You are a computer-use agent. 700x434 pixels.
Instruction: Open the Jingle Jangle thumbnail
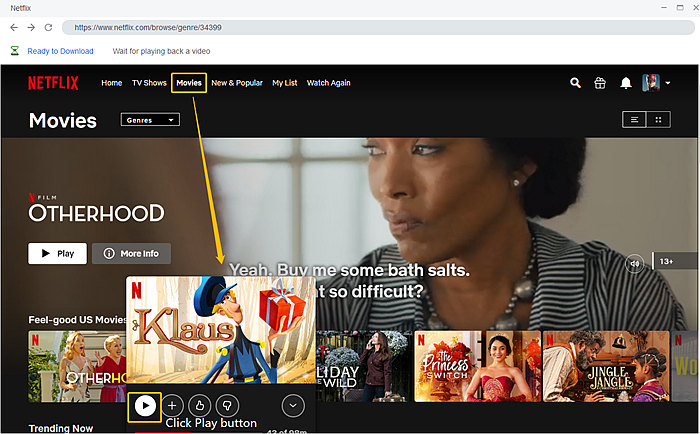tap(606, 366)
